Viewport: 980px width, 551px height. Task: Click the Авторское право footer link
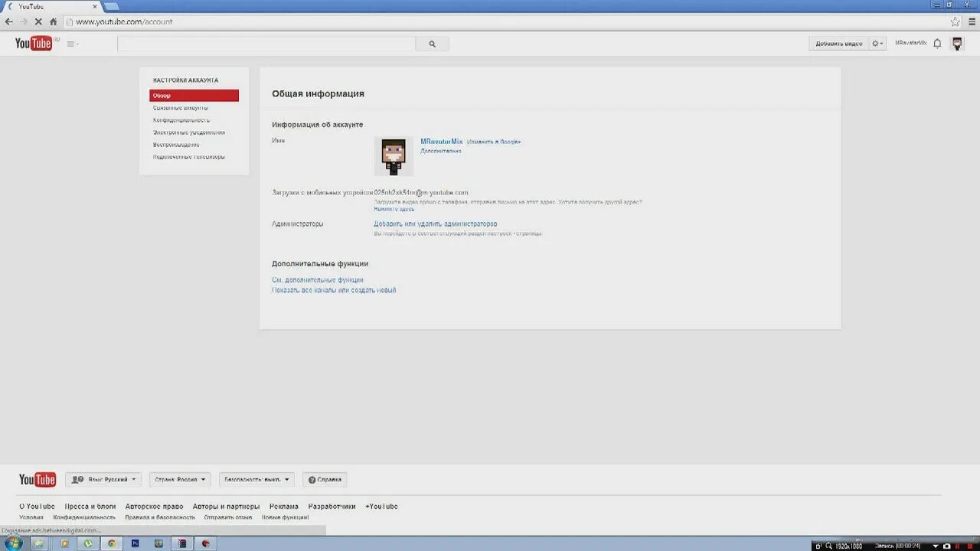point(155,507)
